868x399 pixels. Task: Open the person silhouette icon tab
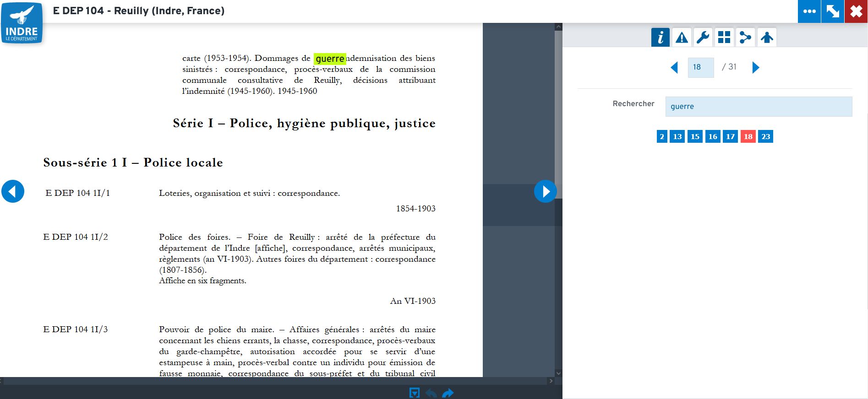pos(767,38)
